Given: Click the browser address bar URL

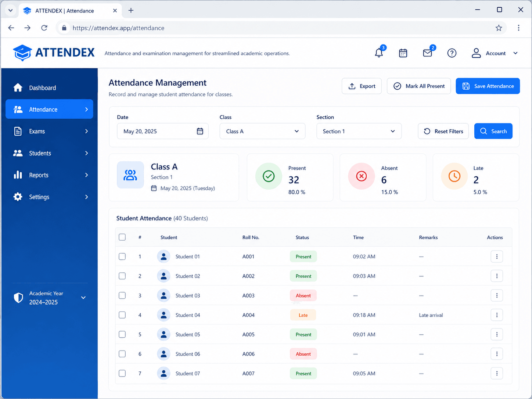Looking at the screenshot, I should [118, 28].
